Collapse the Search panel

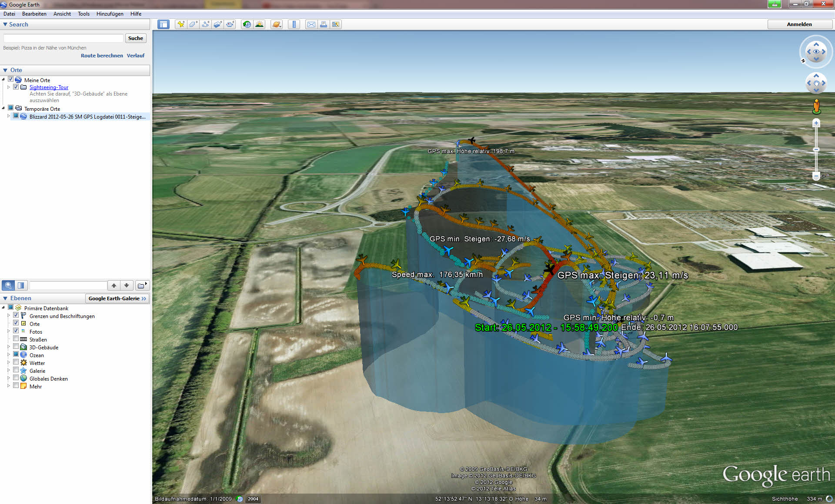click(x=5, y=24)
